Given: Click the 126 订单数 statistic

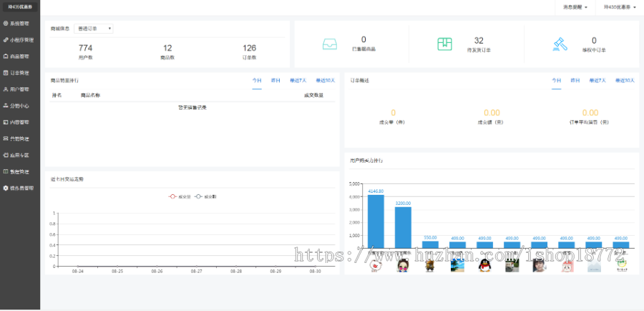Looking at the screenshot, I should (x=249, y=52).
